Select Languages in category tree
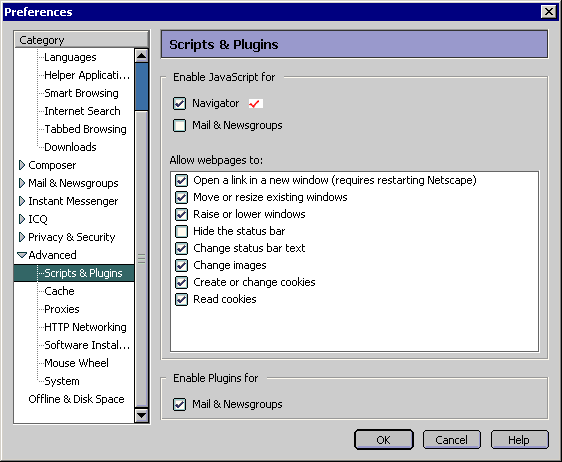562x462 pixels. [x=70, y=57]
